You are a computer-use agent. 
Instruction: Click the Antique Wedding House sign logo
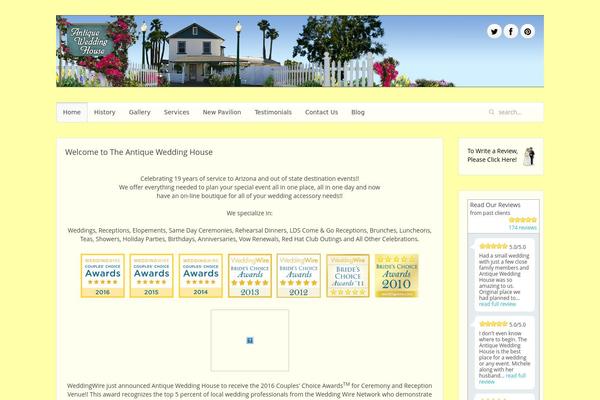90,41
